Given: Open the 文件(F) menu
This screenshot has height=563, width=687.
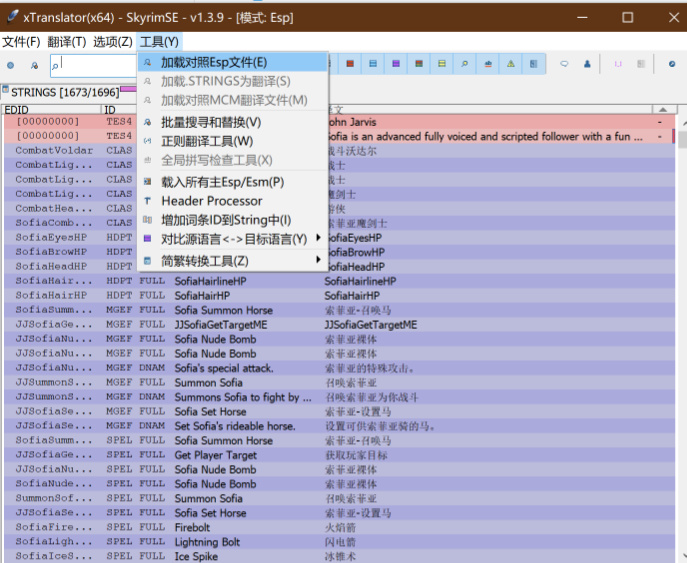Looking at the screenshot, I should pyautogui.click(x=21, y=42).
